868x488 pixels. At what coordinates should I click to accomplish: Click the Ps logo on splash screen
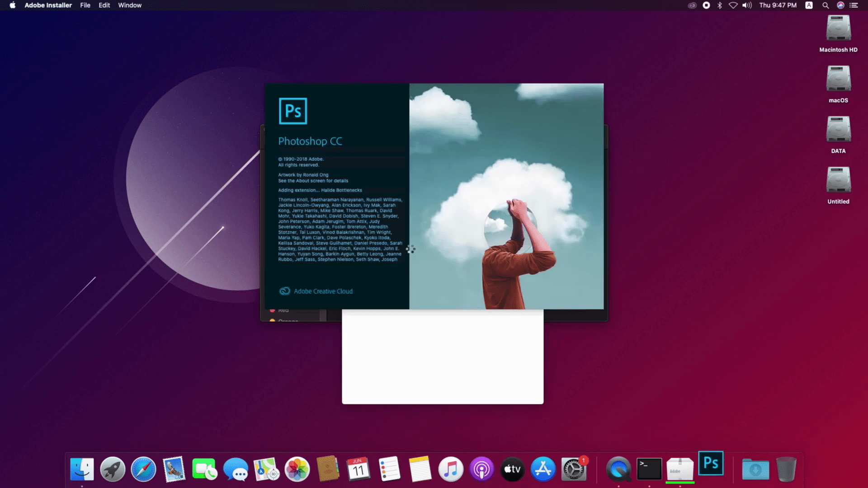pyautogui.click(x=293, y=111)
